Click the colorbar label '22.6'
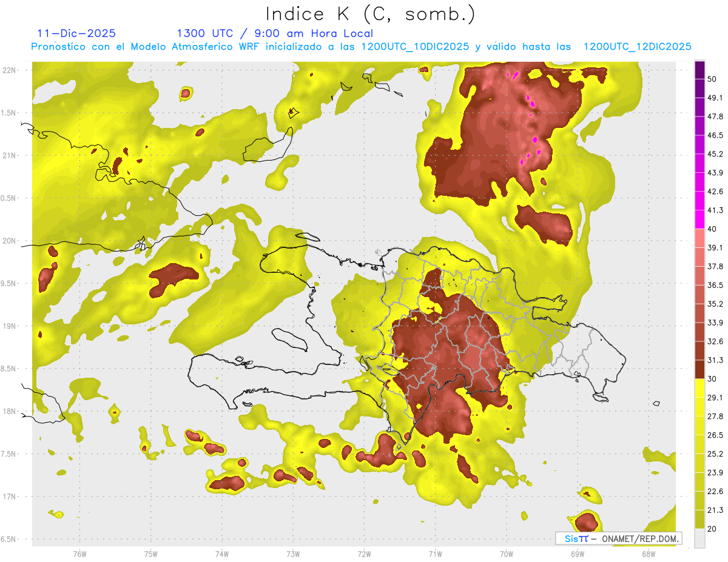The image size is (728, 562). click(715, 491)
